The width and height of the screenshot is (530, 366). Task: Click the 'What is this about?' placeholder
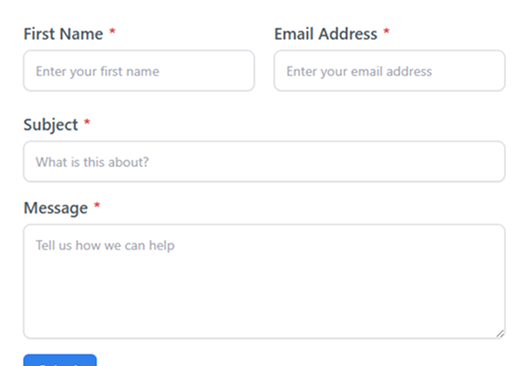click(92, 162)
